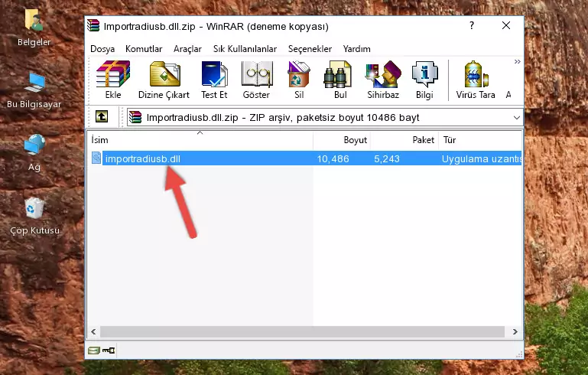Sort by the Boyut column header

[342, 140]
